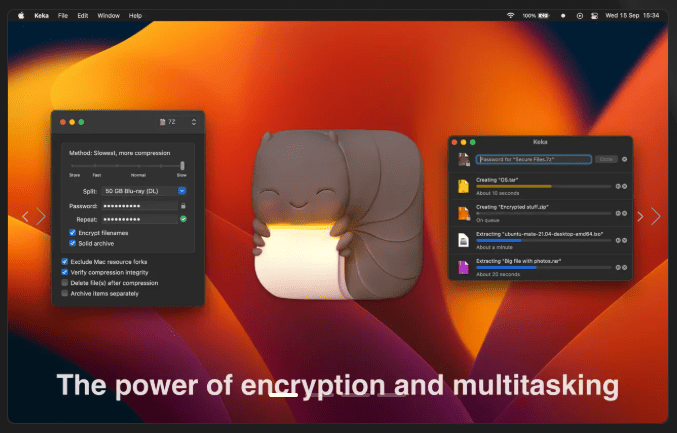The width and height of the screenshot is (677, 433).
Task: Click the Split field showing 50 GB Blu-ray
Action: [x=144, y=191]
